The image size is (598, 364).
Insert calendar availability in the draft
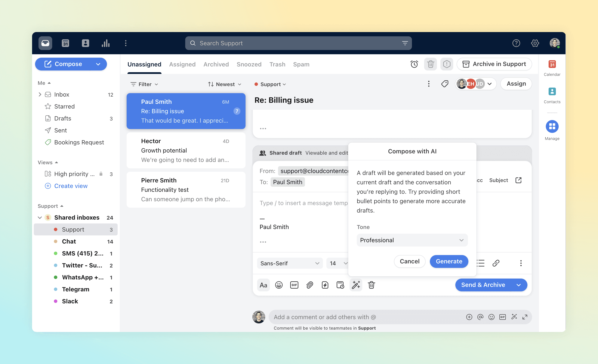(x=340, y=285)
